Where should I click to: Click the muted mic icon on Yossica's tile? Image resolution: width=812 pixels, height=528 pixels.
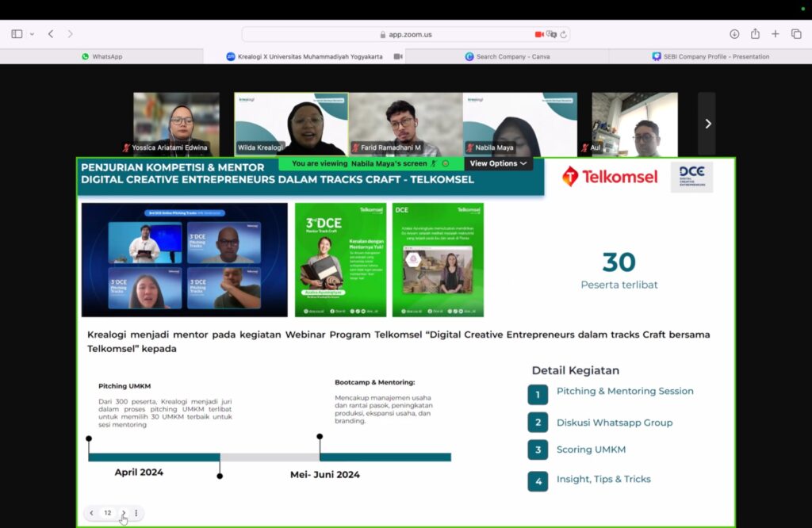click(126, 147)
